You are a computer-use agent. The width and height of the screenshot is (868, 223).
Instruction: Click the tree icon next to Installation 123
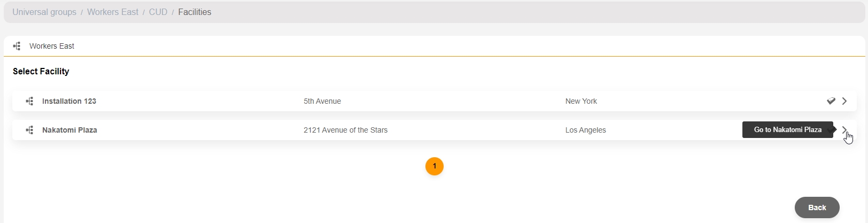click(29, 101)
